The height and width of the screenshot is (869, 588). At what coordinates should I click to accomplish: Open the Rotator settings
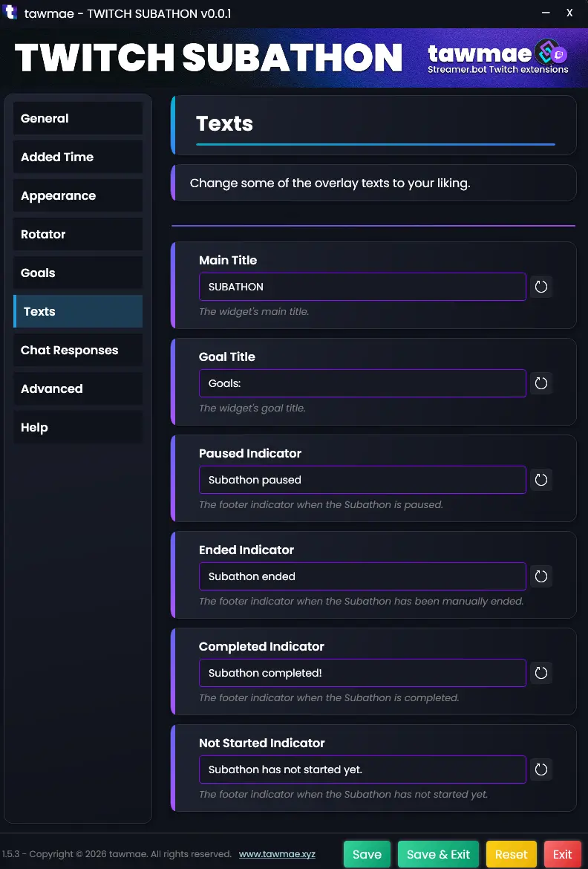tap(78, 235)
